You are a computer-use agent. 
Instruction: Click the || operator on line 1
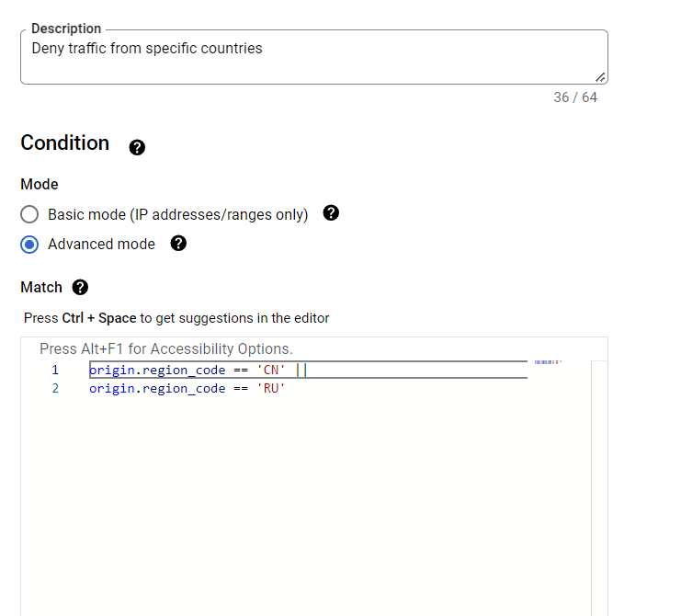click(301, 371)
